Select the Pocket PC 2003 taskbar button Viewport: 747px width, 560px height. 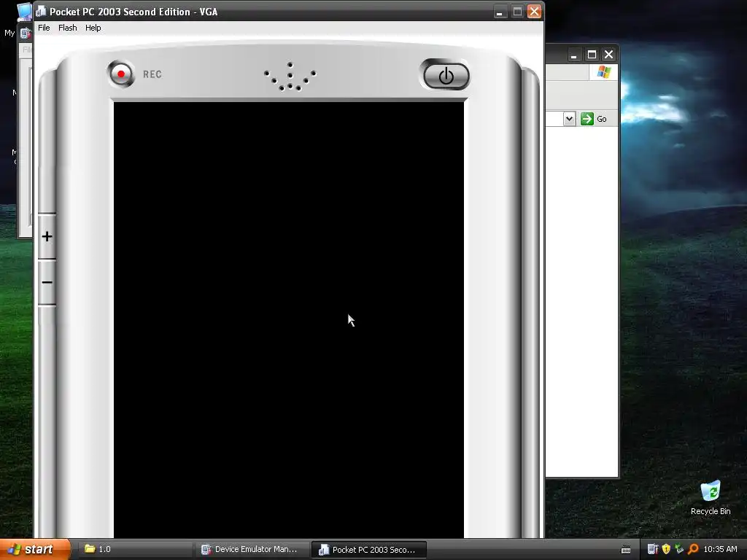coord(368,550)
